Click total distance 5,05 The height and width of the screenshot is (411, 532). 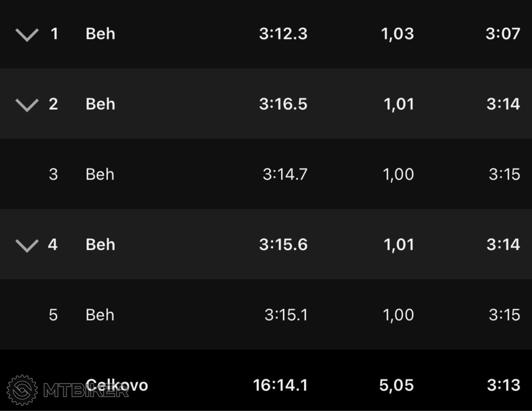[397, 386]
